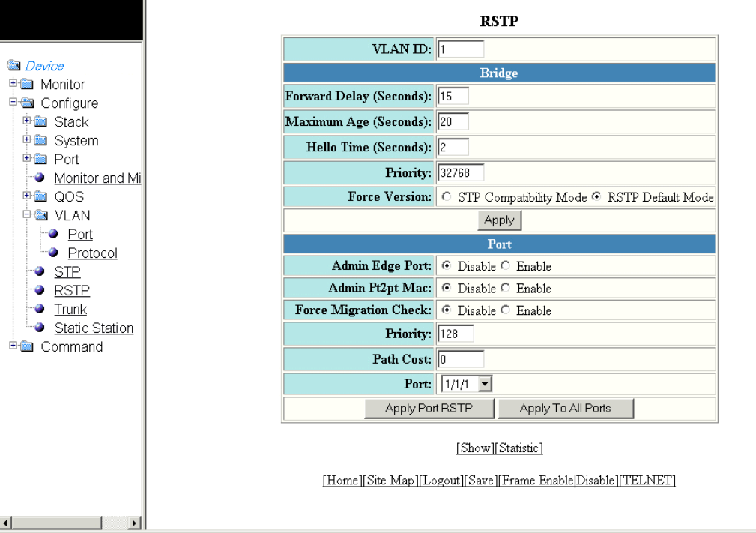The height and width of the screenshot is (533, 756).
Task: Click the VLAN ID input field
Action: point(461,49)
